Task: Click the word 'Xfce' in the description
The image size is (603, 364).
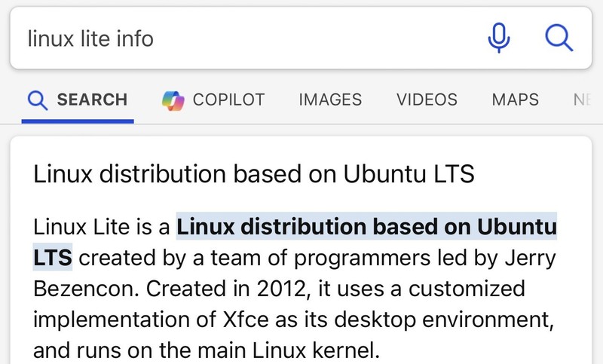Action: 246,320
